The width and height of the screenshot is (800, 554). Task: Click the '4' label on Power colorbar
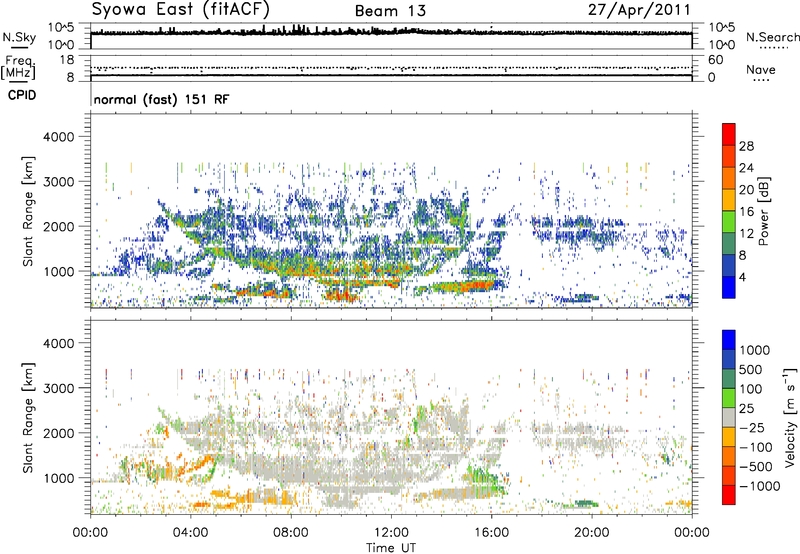pyautogui.click(x=743, y=277)
